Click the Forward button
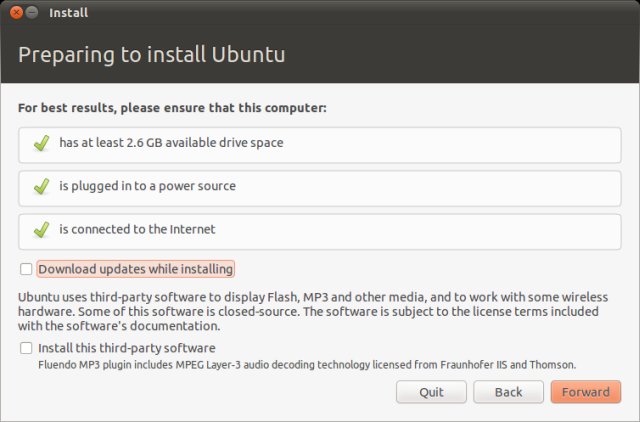The width and height of the screenshot is (640, 422). tap(586, 392)
